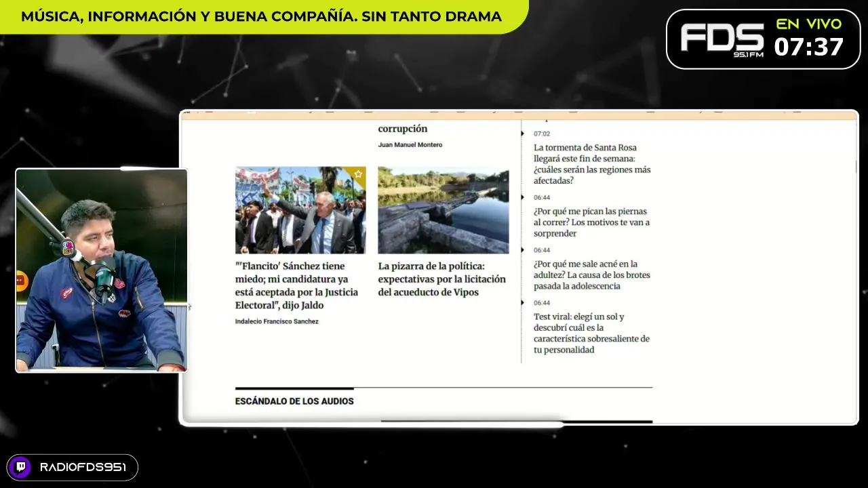868x488 pixels.
Task: Open the Jaldo rally photo thumbnail
Action: pos(300,210)
